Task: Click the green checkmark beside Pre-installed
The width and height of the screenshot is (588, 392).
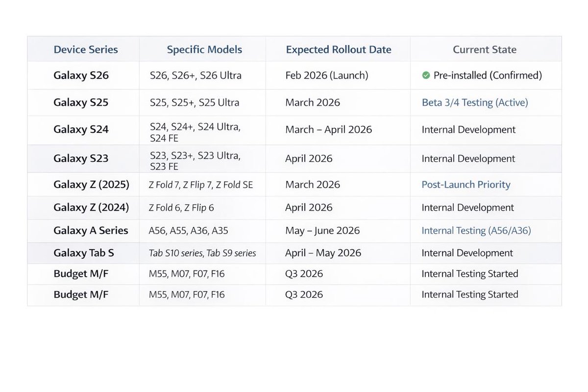Action: coord(426,75)
